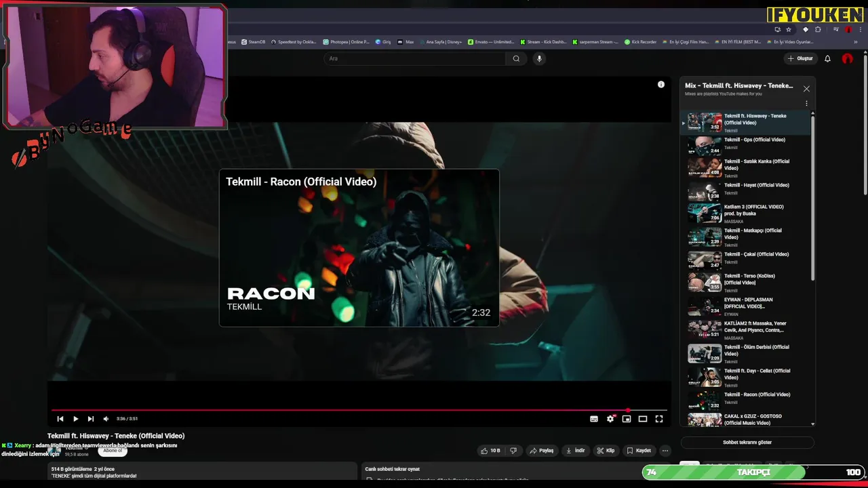Image resolution: width=868 pixels, height=488 pixels.
Task: Open Stream - Kick Dashboard bookmark
Action: coord(544,42)
